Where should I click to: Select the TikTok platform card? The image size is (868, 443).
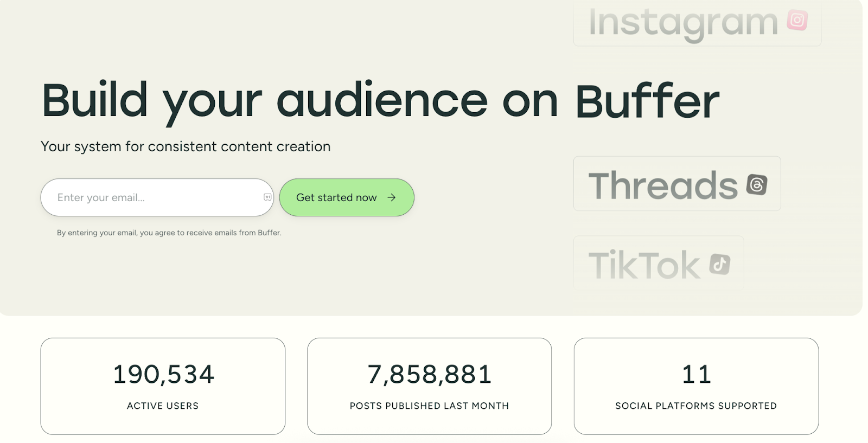659,263
